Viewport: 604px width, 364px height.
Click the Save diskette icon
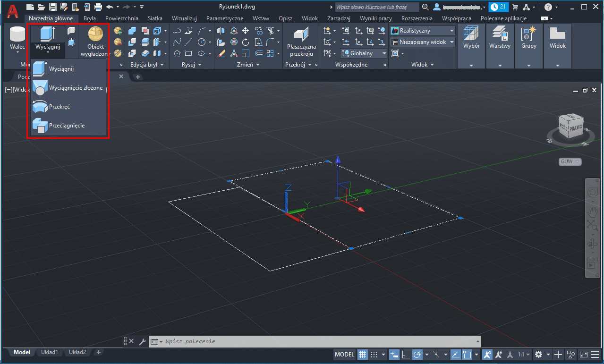(x=53, y=7)
